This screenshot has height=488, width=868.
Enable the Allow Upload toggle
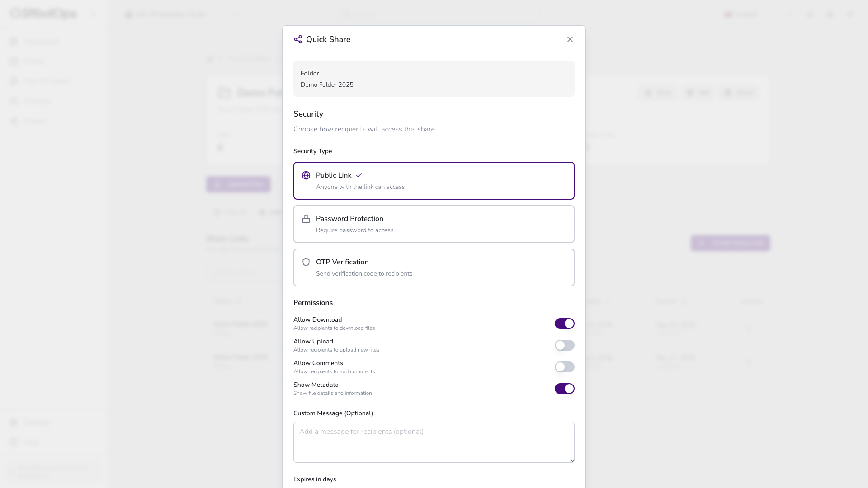pyautogui.click(x=564, y=345)
